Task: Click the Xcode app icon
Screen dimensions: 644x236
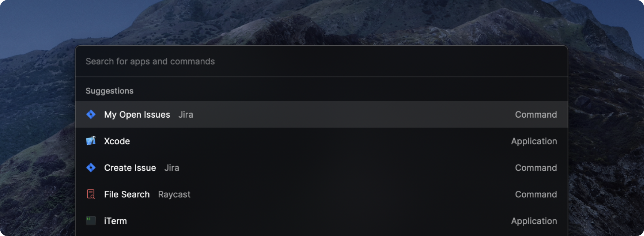Action: 91,141
